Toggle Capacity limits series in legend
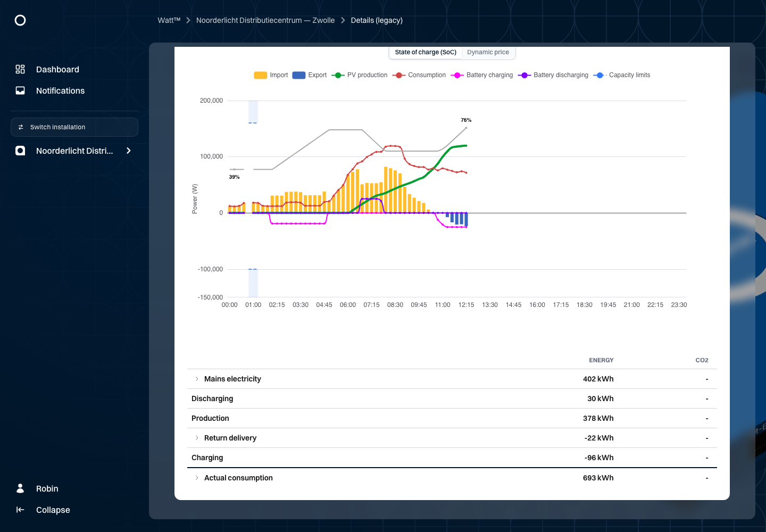The image size is (766, 532). (622, 75)
